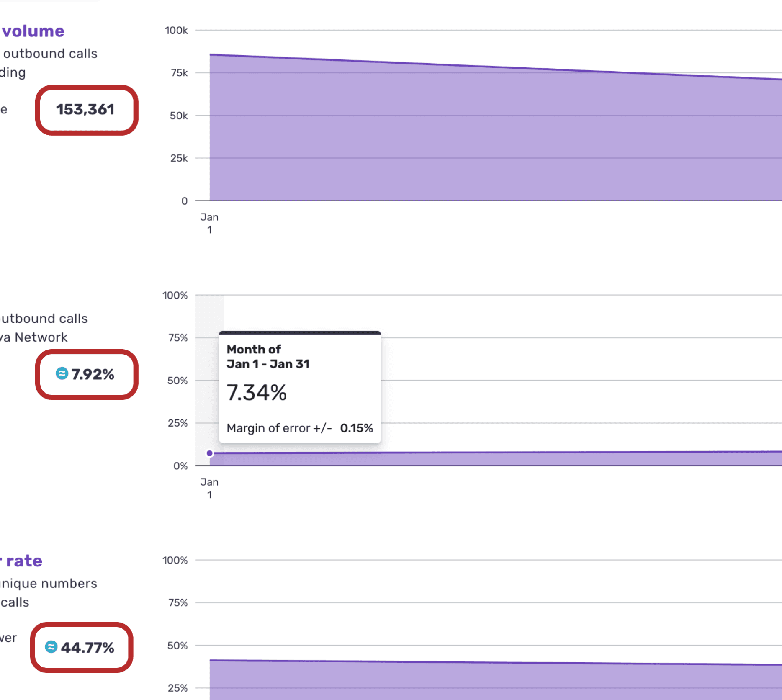Click the 'outbound calls' description under volume
Viewport: 782px width, 700px height.
(50, 54)
